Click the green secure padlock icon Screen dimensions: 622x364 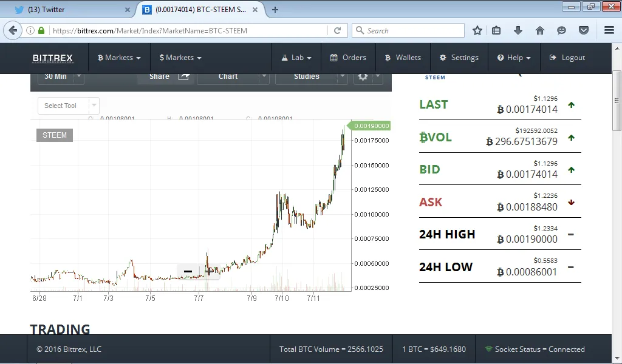point(41,30)
